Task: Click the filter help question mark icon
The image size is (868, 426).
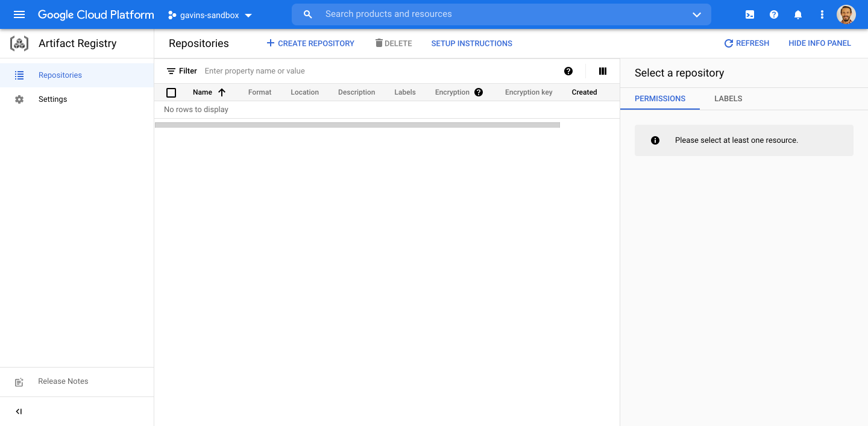Action: click(568, 71)
